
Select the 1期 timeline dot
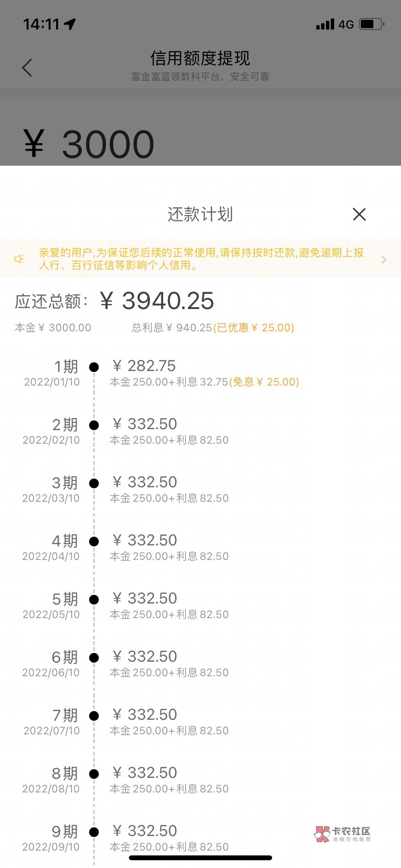tap(94, 367)
